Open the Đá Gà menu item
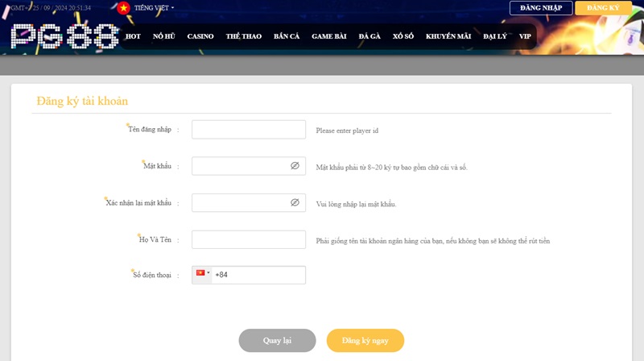644x361 pixels. click(369, 36)
